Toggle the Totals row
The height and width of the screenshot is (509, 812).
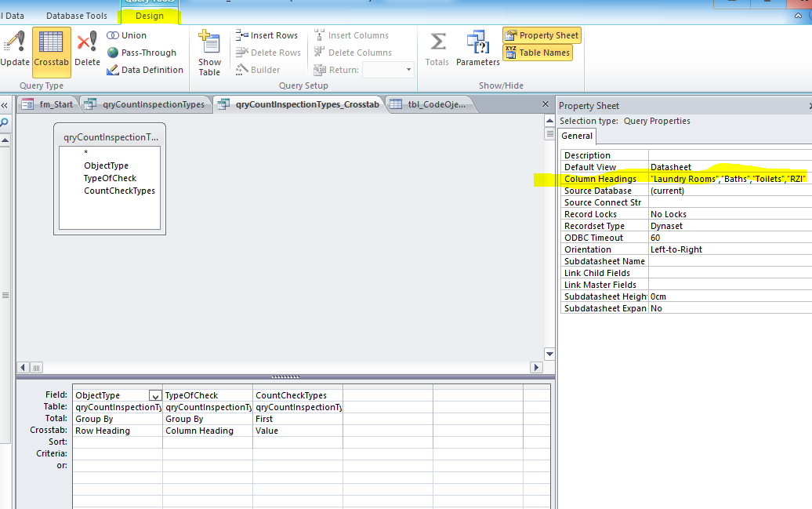pos(437,48)
